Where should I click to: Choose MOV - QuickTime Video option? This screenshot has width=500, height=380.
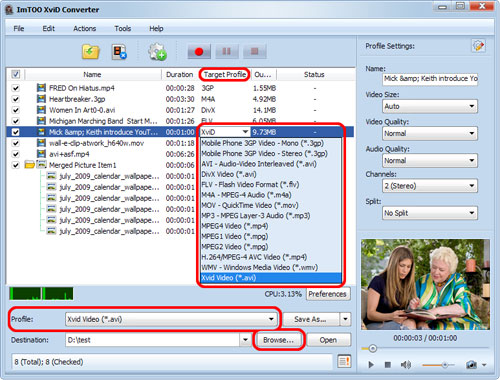coord(271,205)
